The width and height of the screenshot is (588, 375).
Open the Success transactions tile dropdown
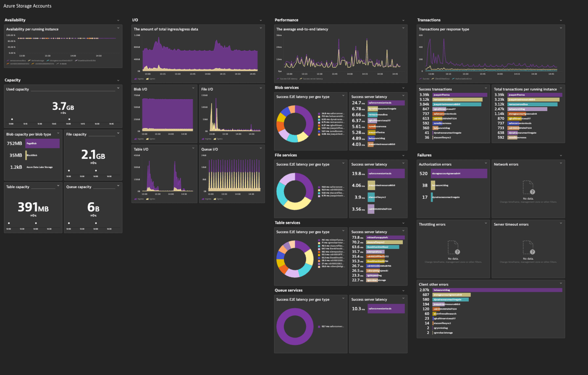click(486, 89)
